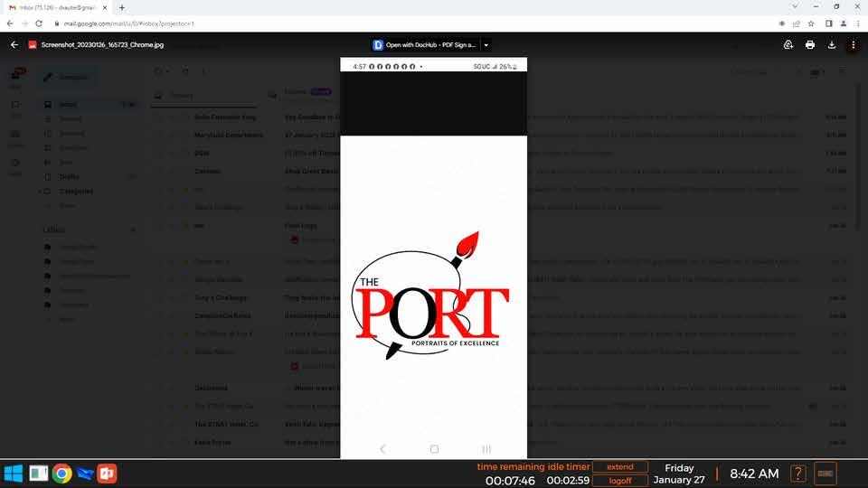Open help question mark icon
The height and width of the screenshot is (488, 868).
(x=797, y=474)
